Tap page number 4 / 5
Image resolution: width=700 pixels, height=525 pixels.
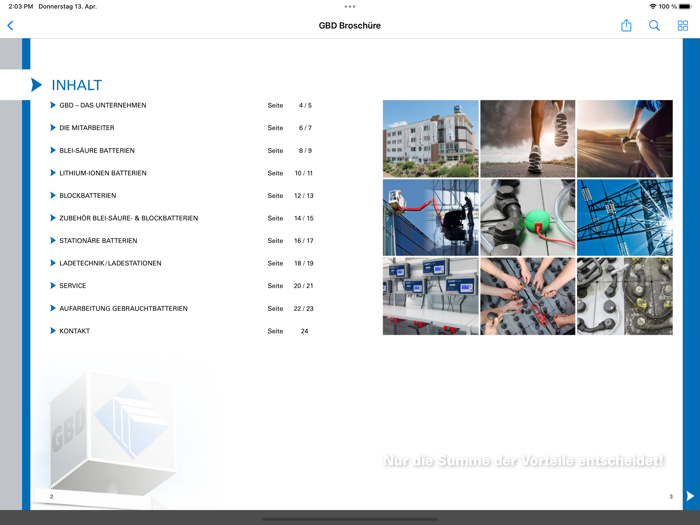click(x=305, y=105)
